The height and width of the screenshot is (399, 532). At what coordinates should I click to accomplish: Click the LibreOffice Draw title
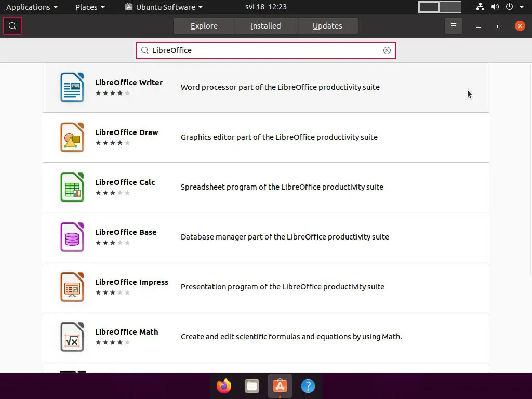[127, 132]
